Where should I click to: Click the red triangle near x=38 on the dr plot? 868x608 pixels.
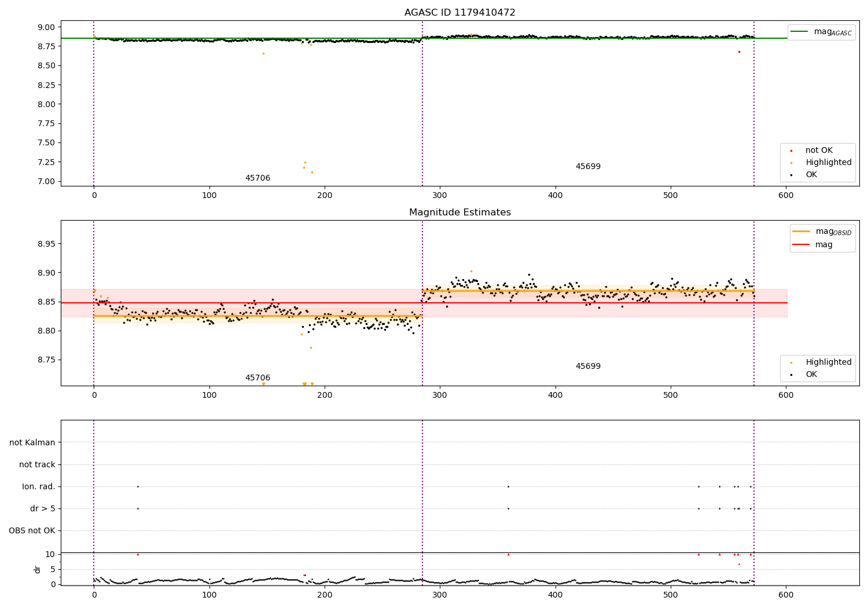pyautogui.click(x=138, y=555)
